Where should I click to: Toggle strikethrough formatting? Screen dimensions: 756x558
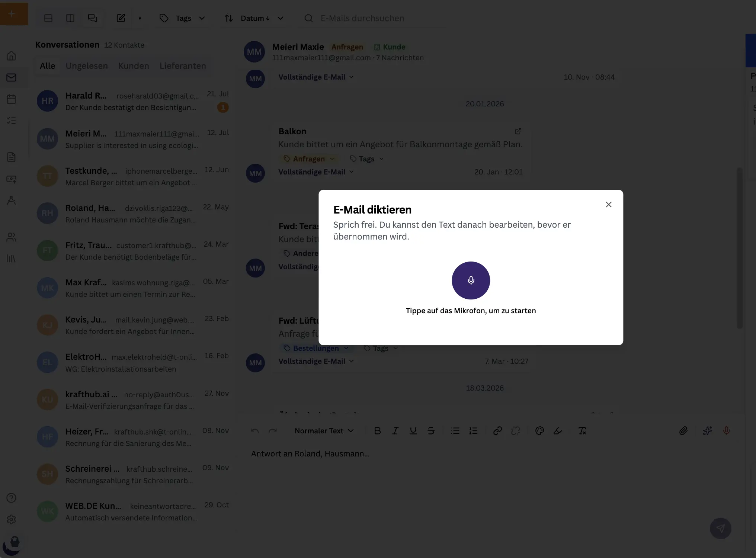tap(431, 431)
